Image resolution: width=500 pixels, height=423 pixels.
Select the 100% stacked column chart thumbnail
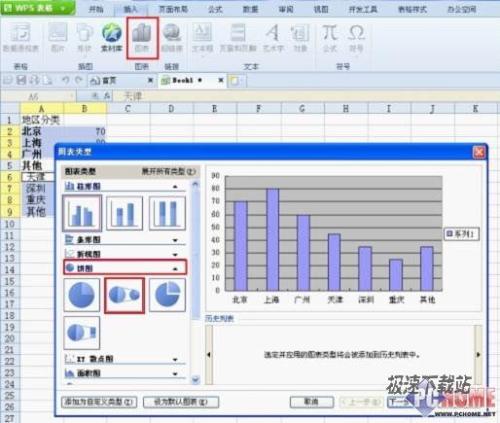tap(167, 213)
